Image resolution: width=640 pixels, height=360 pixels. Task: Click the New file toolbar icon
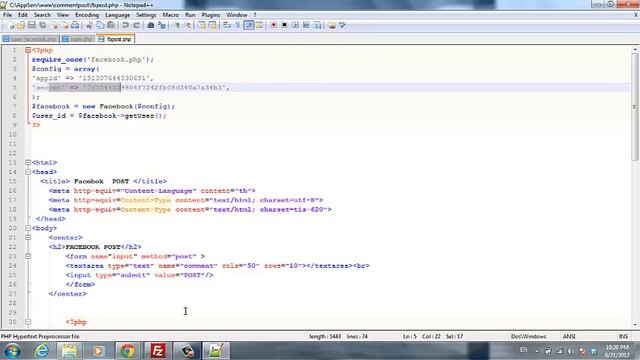pyautogui.click(x=11, y=25)
